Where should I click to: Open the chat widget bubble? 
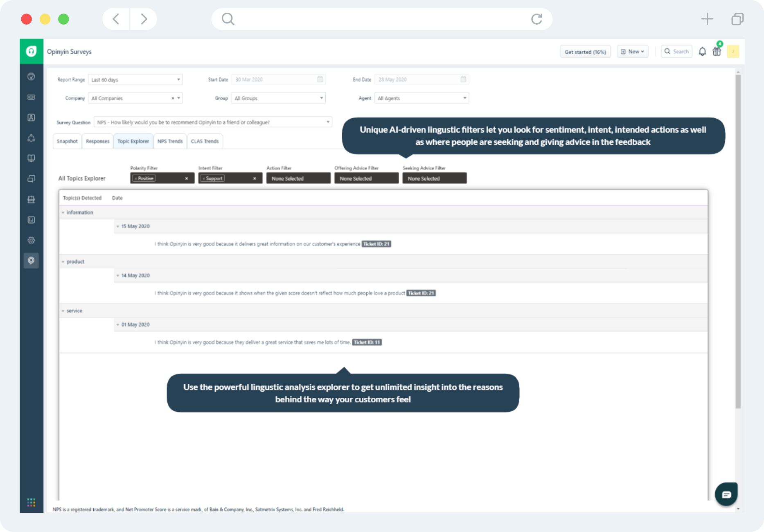point(726,494)
